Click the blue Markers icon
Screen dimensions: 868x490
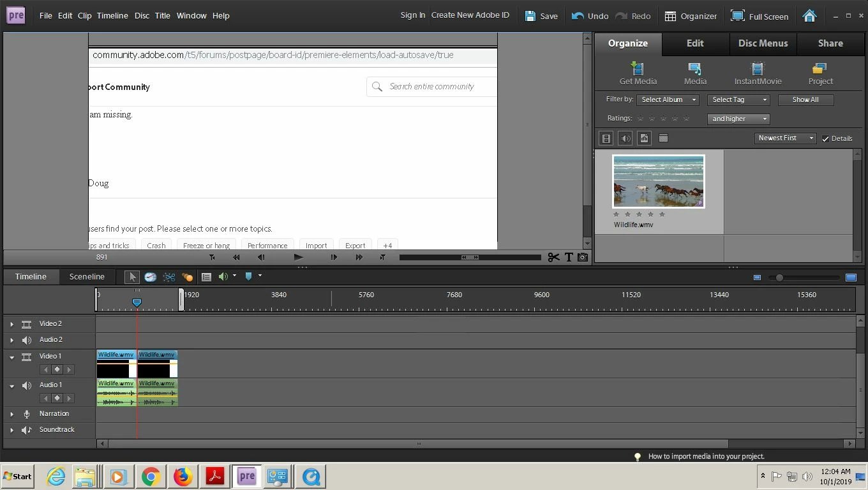249,276
